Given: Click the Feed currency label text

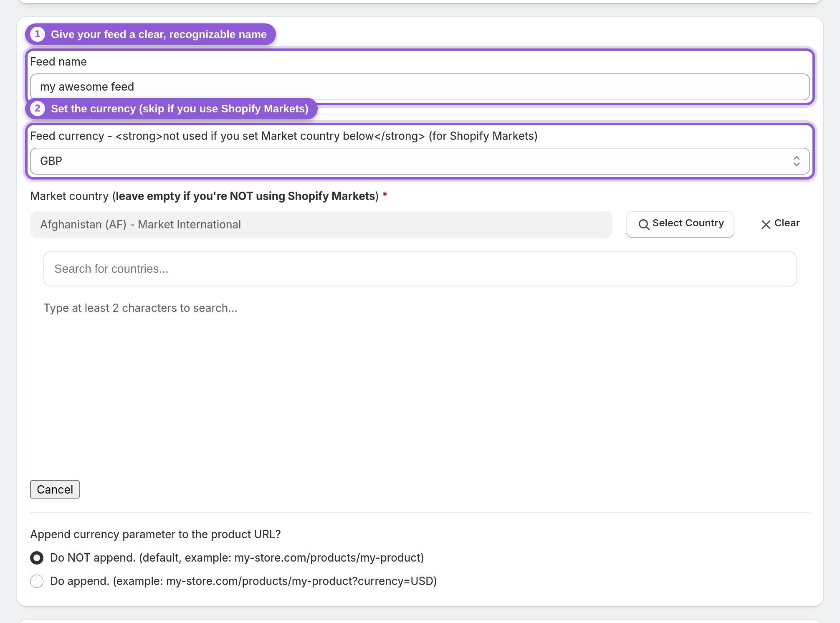Looking at the screenshot, I should 284,136.
